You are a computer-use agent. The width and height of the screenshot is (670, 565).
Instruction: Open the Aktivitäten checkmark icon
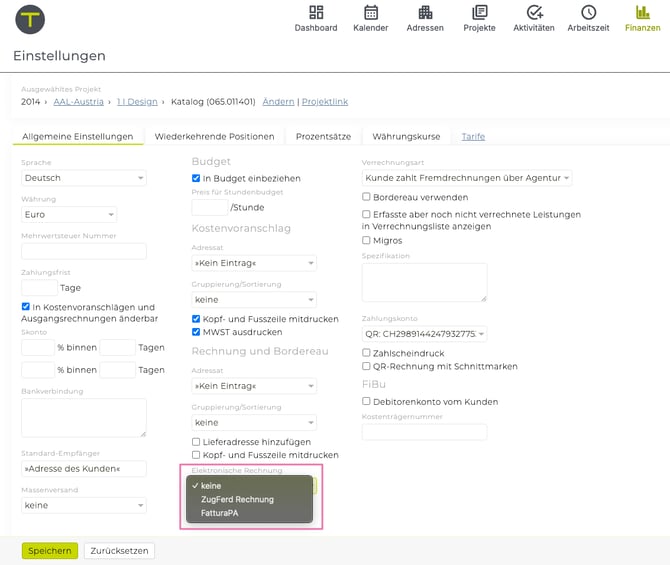[x=534, y=13]
